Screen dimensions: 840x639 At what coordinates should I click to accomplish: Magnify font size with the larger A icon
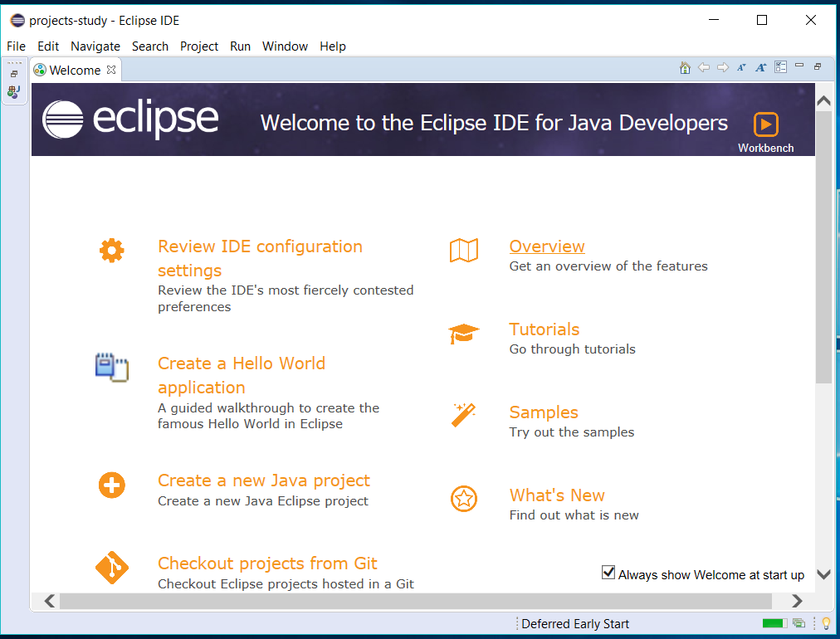pyautogui.click(x=760, y=67)
